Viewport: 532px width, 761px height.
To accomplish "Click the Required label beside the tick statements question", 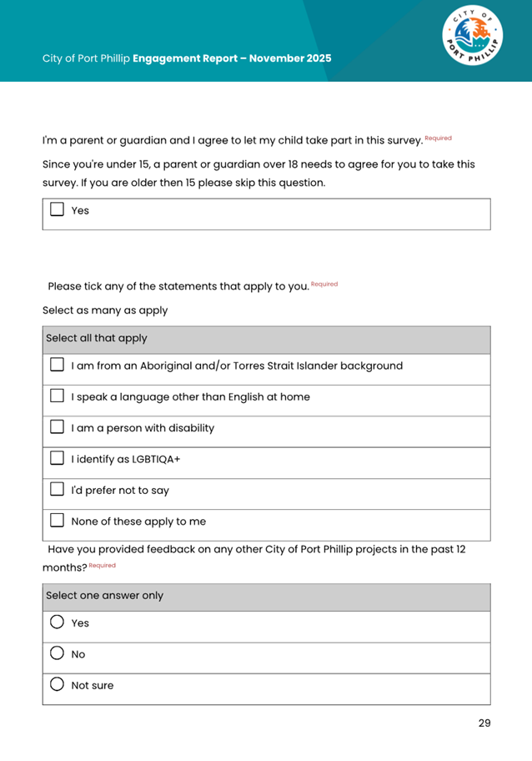I will point(324,285).
